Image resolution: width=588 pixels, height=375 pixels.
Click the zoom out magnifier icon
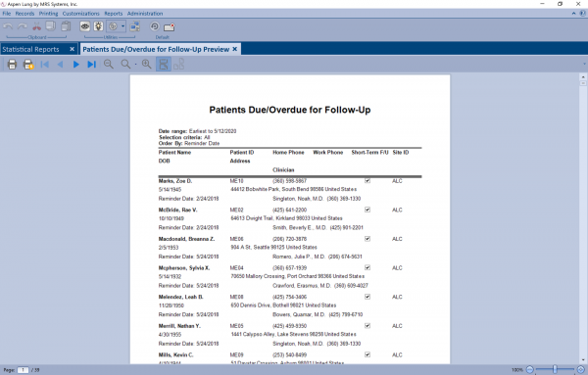click(x=109, y=65)
